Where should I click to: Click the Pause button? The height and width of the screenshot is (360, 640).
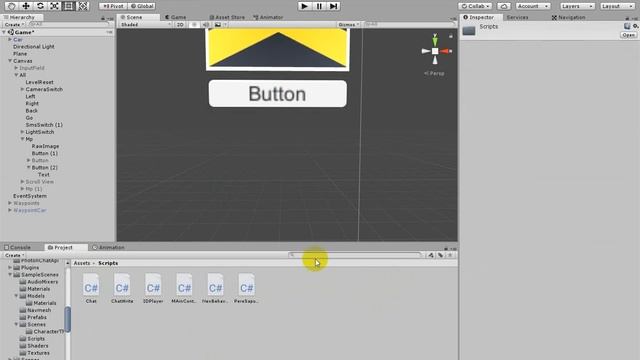(319, 6)
